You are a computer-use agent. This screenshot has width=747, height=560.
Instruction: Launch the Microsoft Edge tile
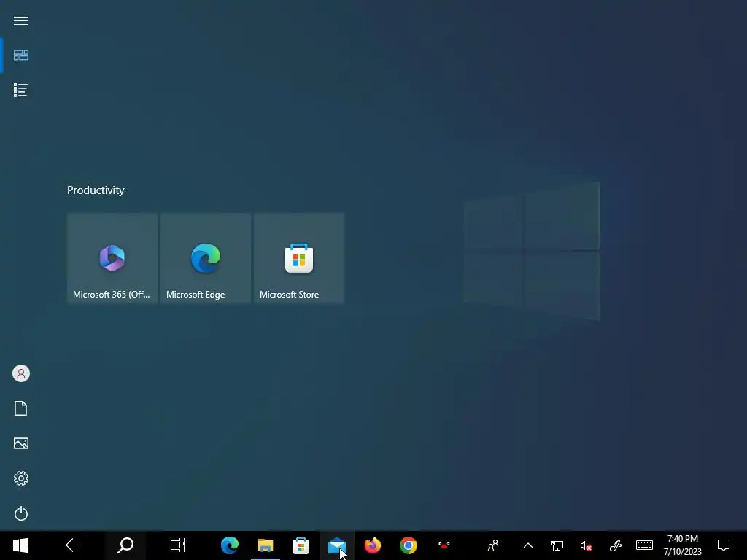[x=206, y=258]
